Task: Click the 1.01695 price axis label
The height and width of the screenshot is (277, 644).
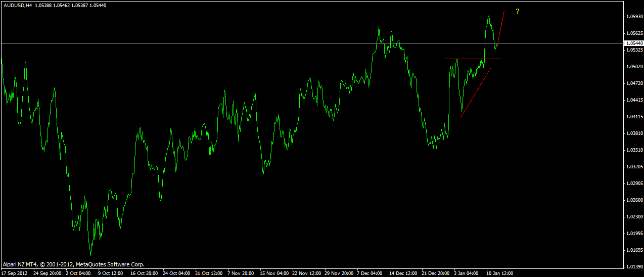Action: pos(634,250)
